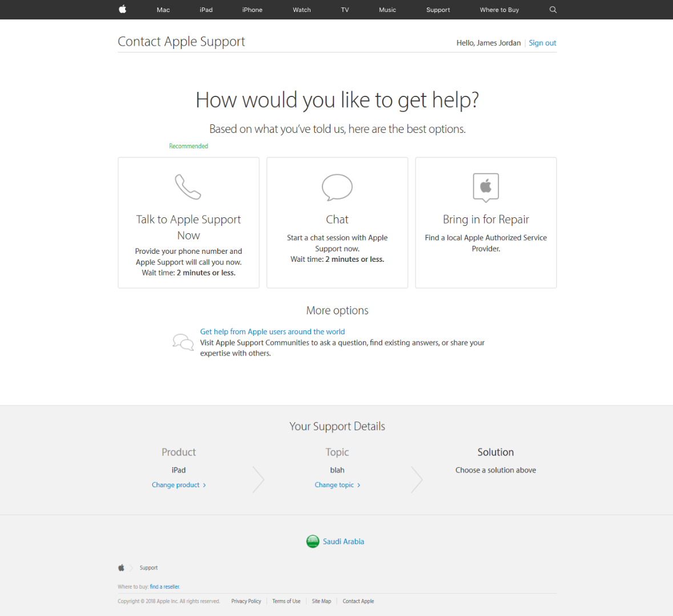673x616 pixels.
Task: Open the Site Map footer link
Action: (x=321, y=601)
